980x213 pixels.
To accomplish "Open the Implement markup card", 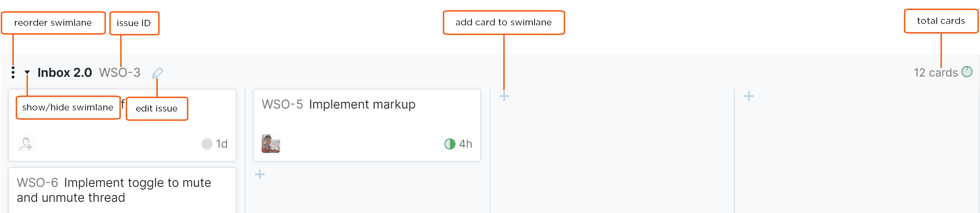I will tap(362, 104).
